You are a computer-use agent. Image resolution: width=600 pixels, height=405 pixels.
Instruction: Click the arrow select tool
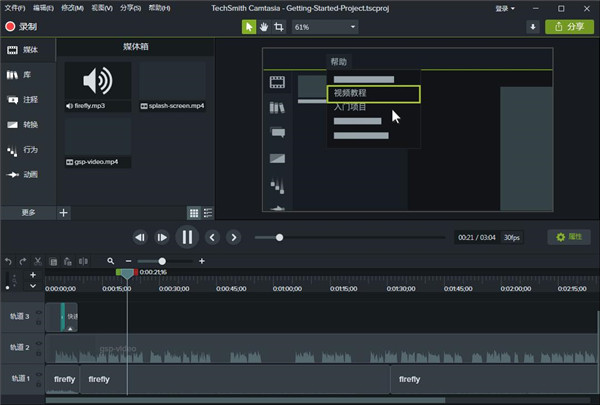tap(248, 27)
